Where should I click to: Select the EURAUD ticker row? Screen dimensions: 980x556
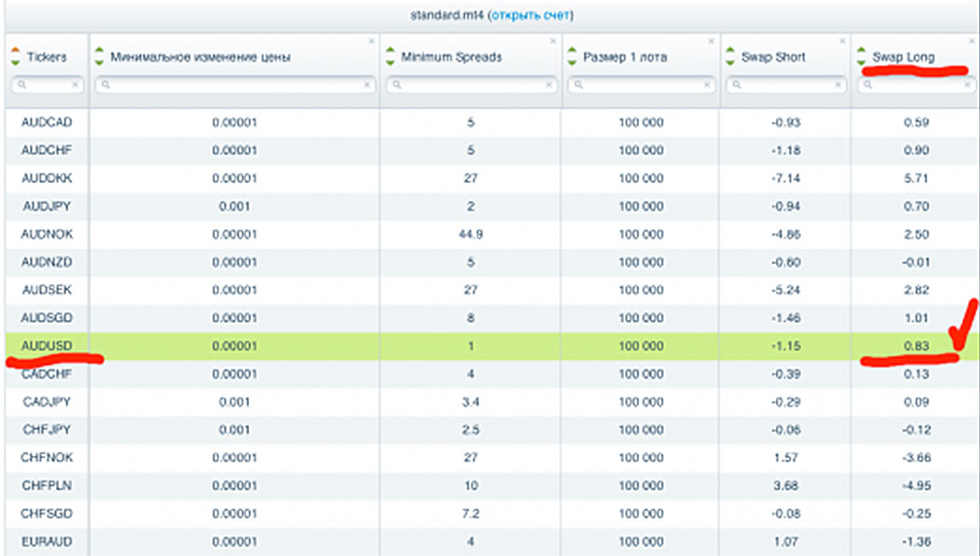tap(46, 542)
